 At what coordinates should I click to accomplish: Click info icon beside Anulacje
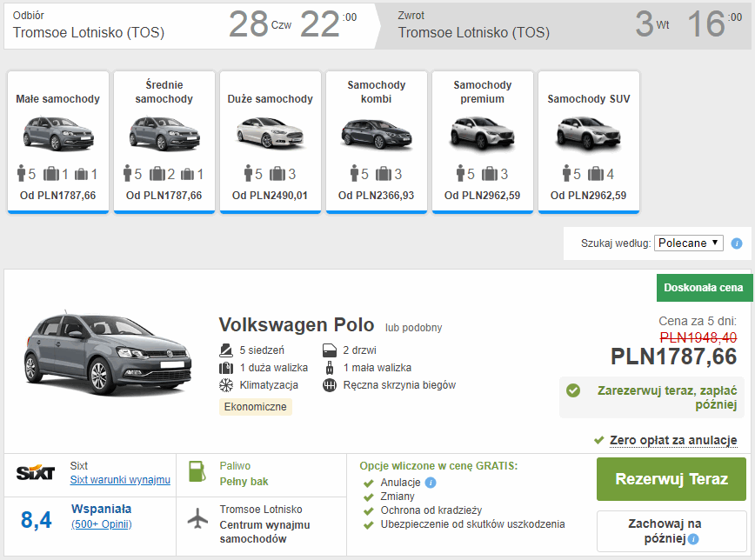tap(431, 483)
